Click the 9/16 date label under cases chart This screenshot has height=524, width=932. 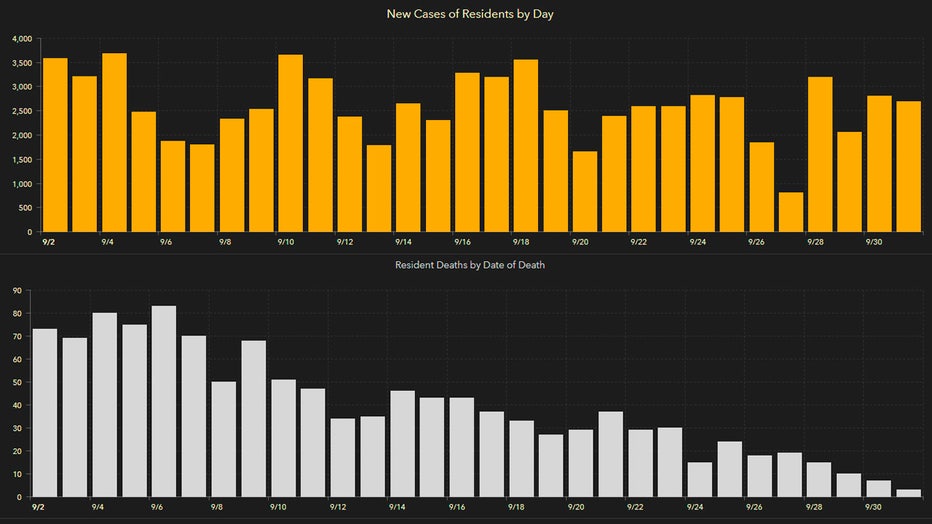tap(462, 242)
